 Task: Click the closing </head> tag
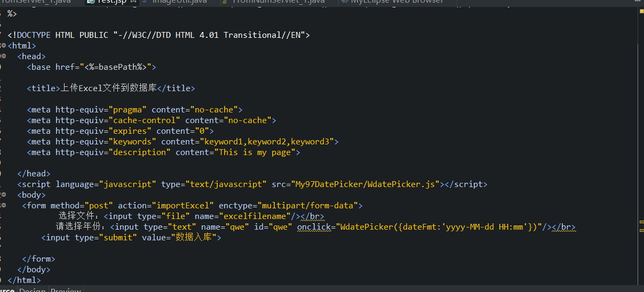point(34,174)
